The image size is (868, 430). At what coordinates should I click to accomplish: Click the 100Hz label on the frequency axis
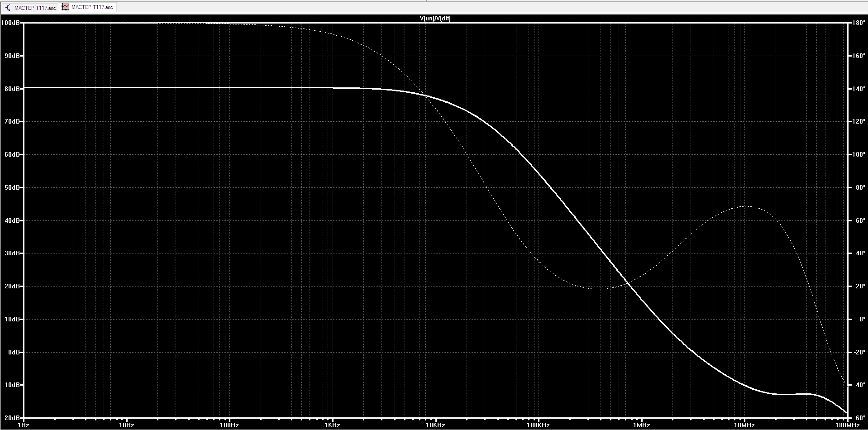click(229, 425)
